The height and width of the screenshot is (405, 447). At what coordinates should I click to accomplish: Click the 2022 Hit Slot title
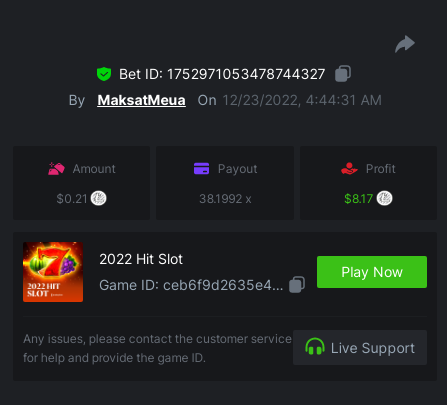pos(141,259)
